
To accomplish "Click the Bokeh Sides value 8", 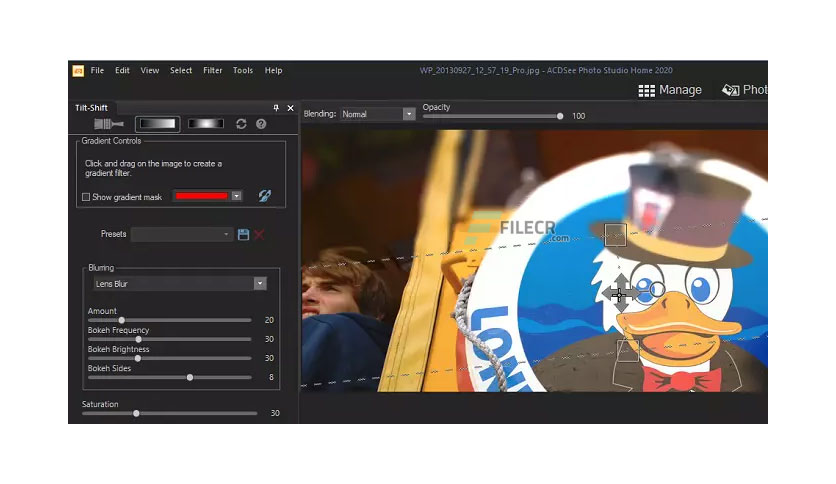I will (271, 377).
